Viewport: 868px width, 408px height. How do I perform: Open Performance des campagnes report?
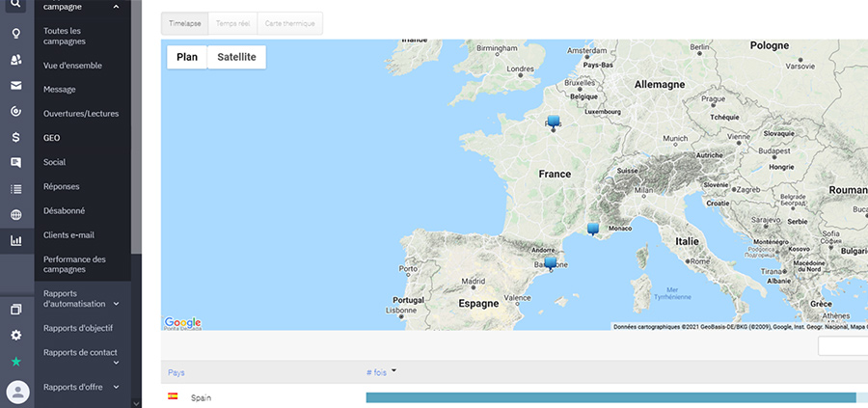pyautogui.click(x=74, y=264)
